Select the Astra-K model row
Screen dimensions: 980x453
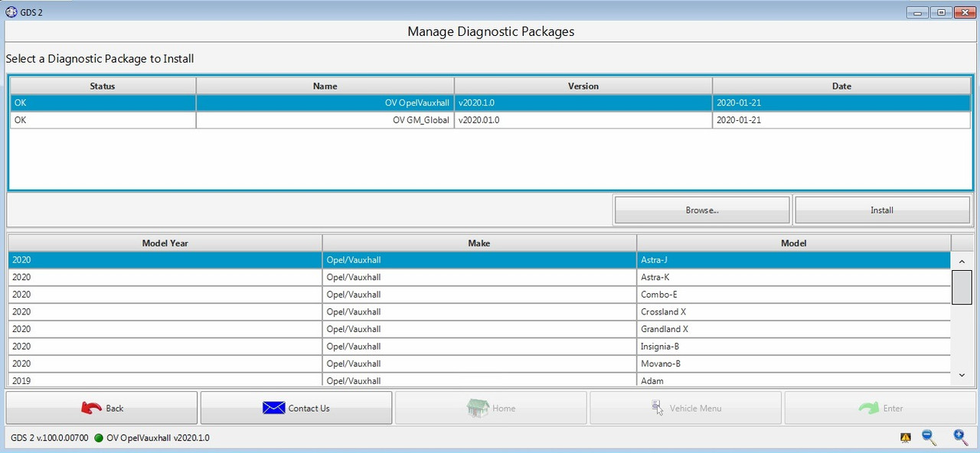click(479, 277)
